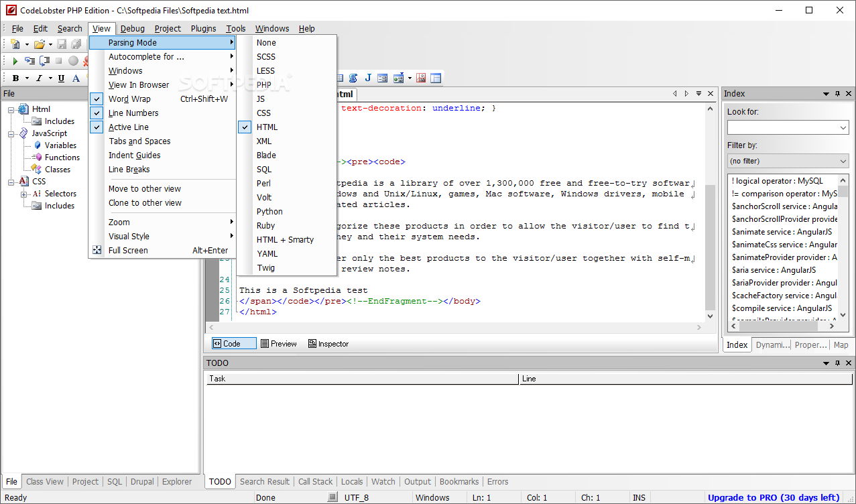856x504 pixels.
Task: Toggle Word Wrap in the View menu
Action: tap(163, 99)
